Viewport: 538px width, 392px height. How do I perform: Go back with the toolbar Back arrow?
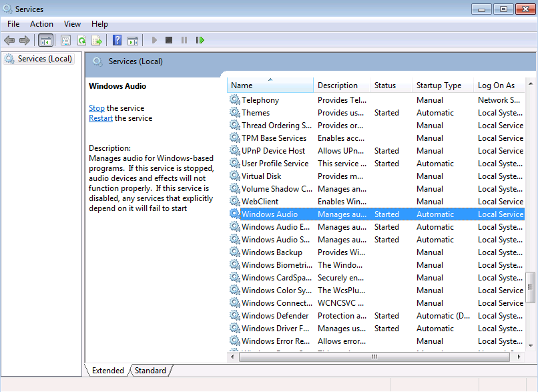point(9,41)
